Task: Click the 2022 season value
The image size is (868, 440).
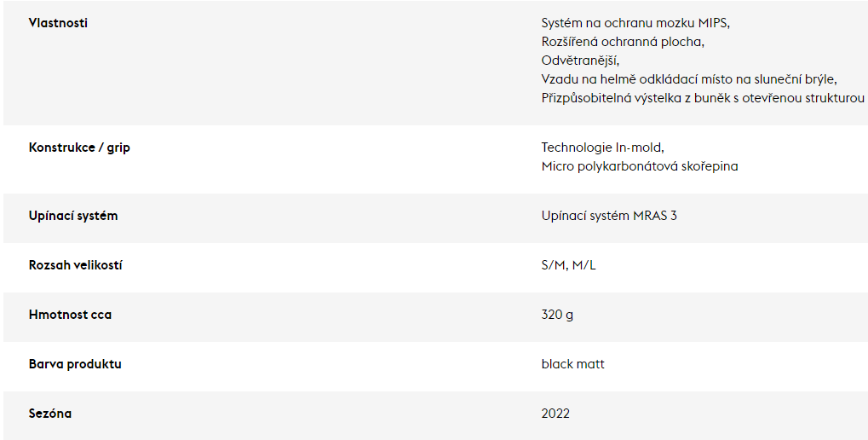Action: pos(555,414)
